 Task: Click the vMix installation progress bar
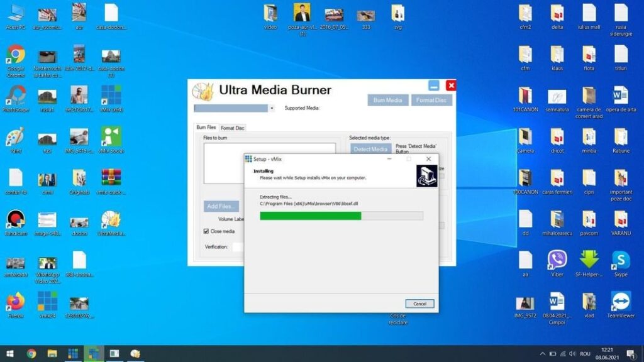(341, 216)
